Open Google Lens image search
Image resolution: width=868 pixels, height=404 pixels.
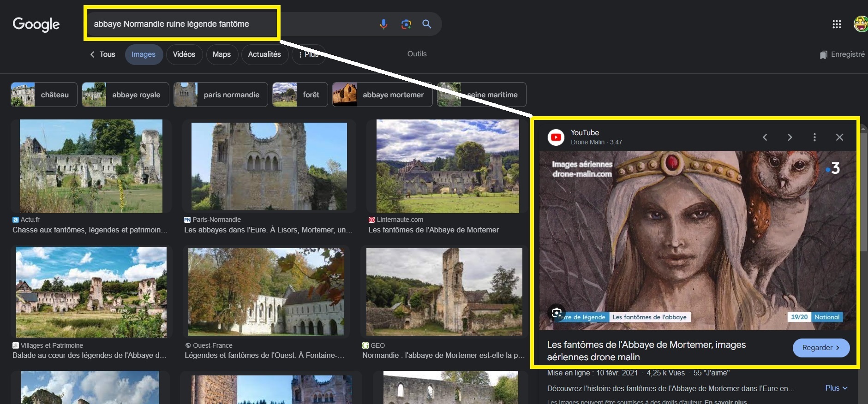coord(406,24)
